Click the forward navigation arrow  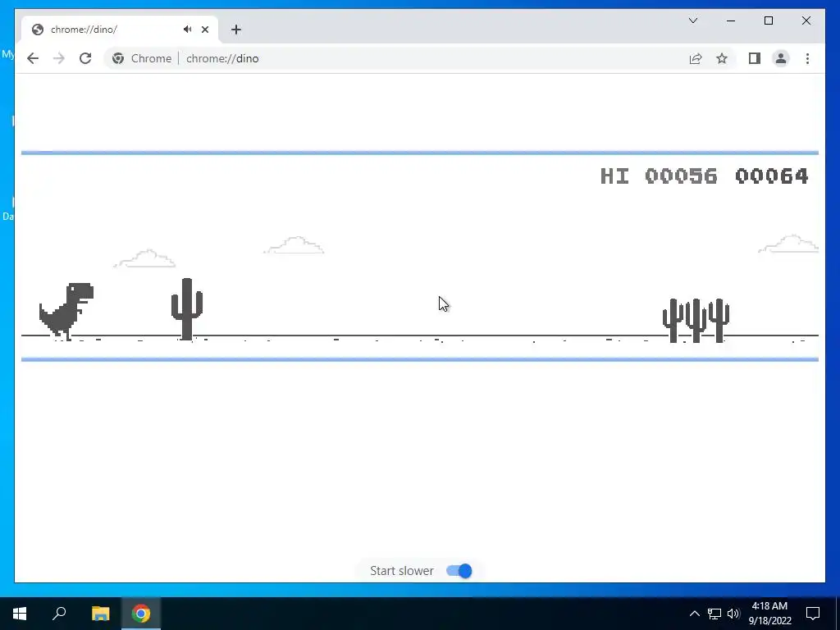pyautogui.click(x=59, y=58)
